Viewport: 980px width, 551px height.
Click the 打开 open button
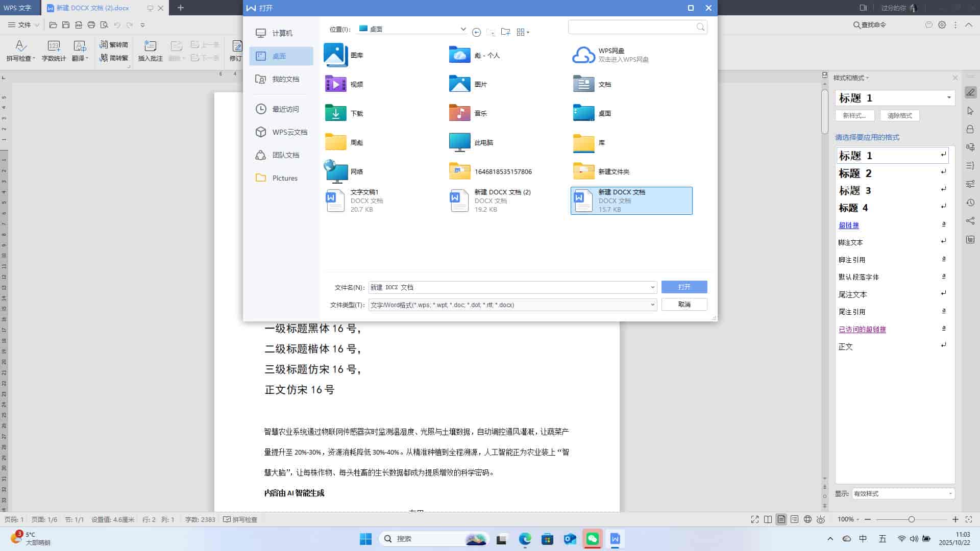pyautogui.click(x=684, y=287)
